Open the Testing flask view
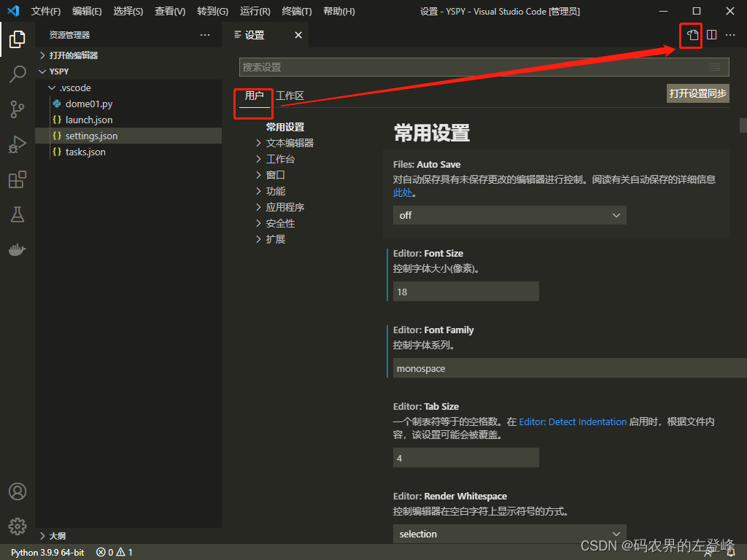The width and height of the screenshot is (747, 560). (18, 214)
